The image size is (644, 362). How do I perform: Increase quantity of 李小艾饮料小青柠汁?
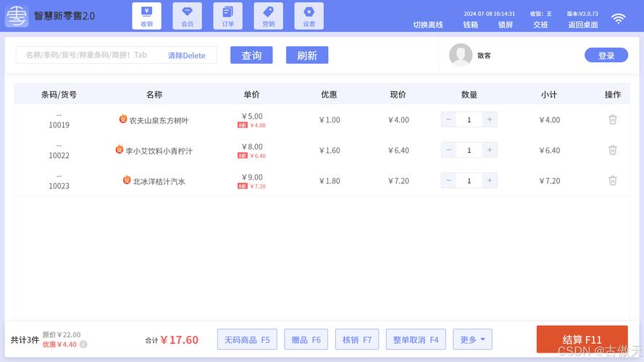coord(490,150)
